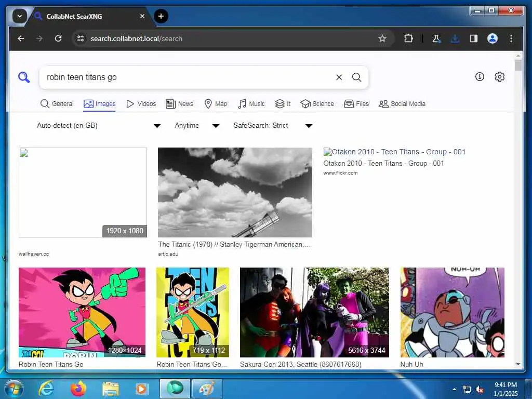Open preferences gear icon
The width and height of the screenshot is (532, 399).
tap(499, 77)
